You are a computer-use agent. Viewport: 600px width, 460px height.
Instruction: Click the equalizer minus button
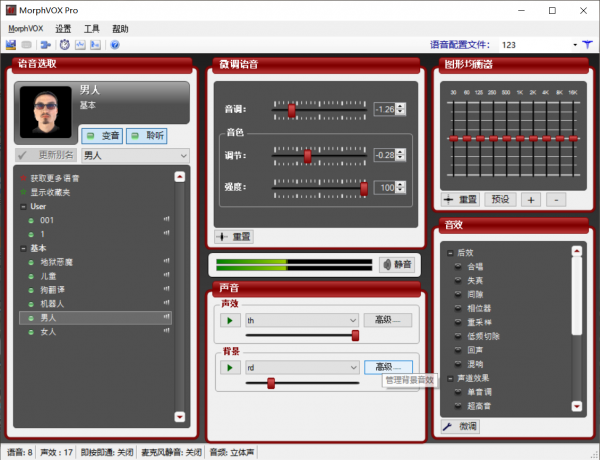[556, 200]
